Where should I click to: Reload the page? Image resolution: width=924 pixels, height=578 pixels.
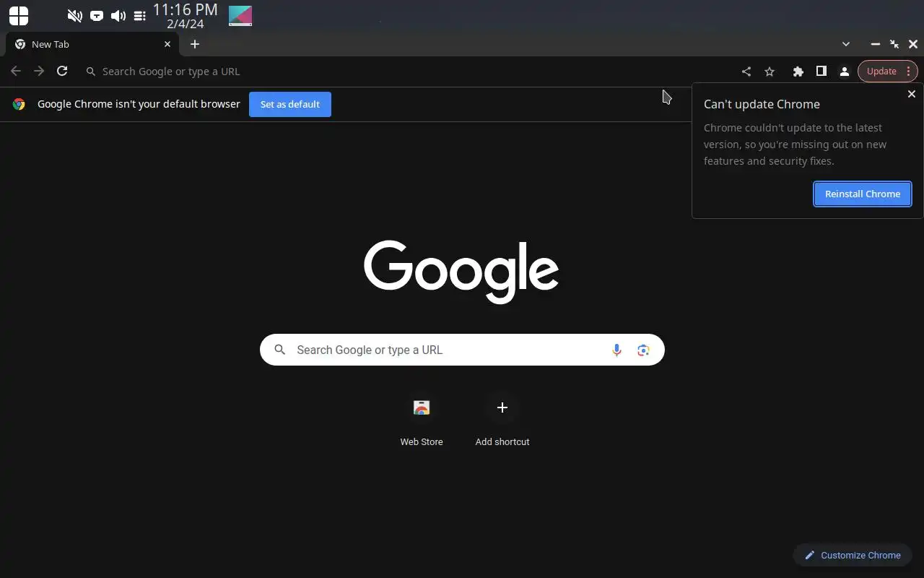click(62, 71)
